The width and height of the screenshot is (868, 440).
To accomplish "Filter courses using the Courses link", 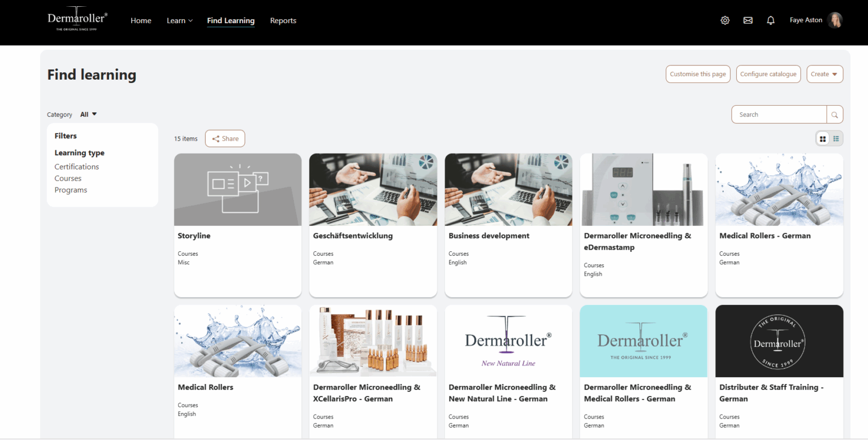I will [x=68, y=178].
